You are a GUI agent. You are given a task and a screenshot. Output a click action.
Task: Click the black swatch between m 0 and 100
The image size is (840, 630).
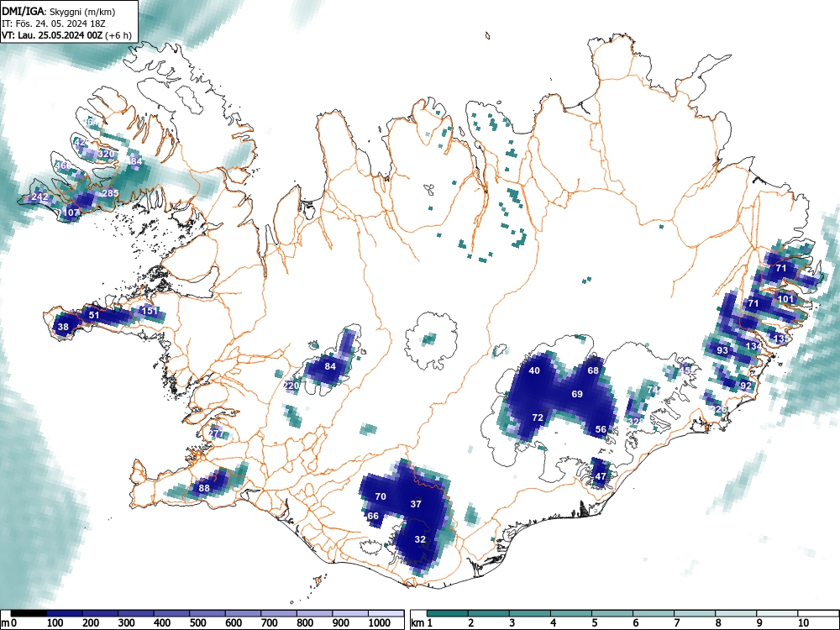29,613
